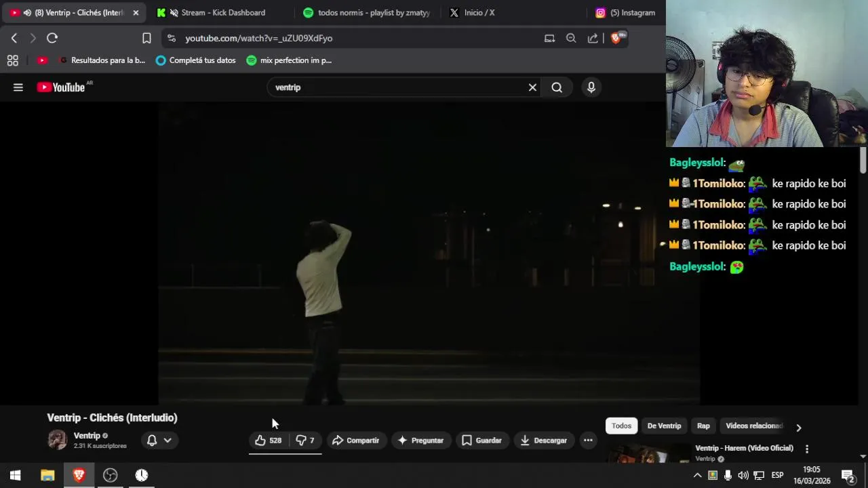Screen dimensions: 868x488
Task: Open the taskbar clock showing 19:05
Action: point(812,475)
